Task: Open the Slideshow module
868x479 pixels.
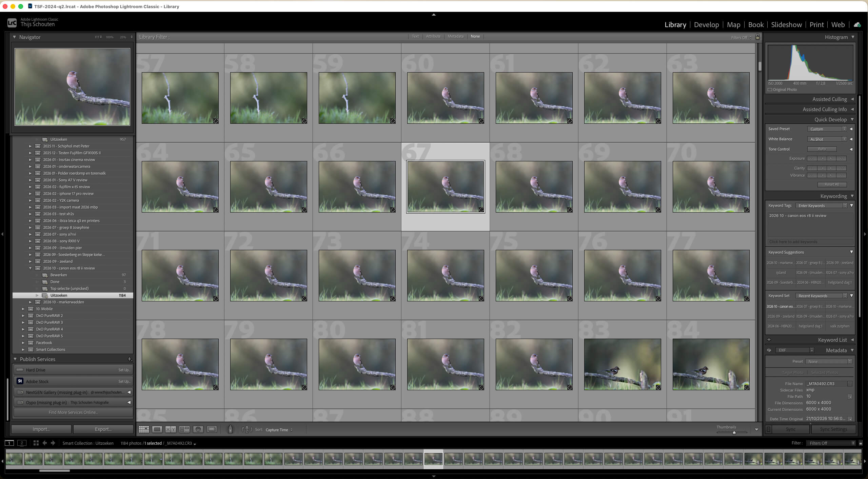Action: pyautogui.click(x=786, y=25)
